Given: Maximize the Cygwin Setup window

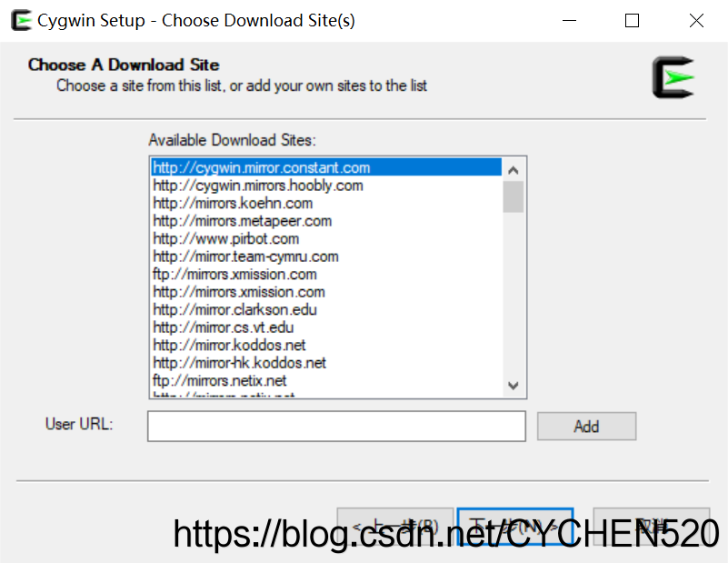Looking at the screenshot, I should coord(632,20).
